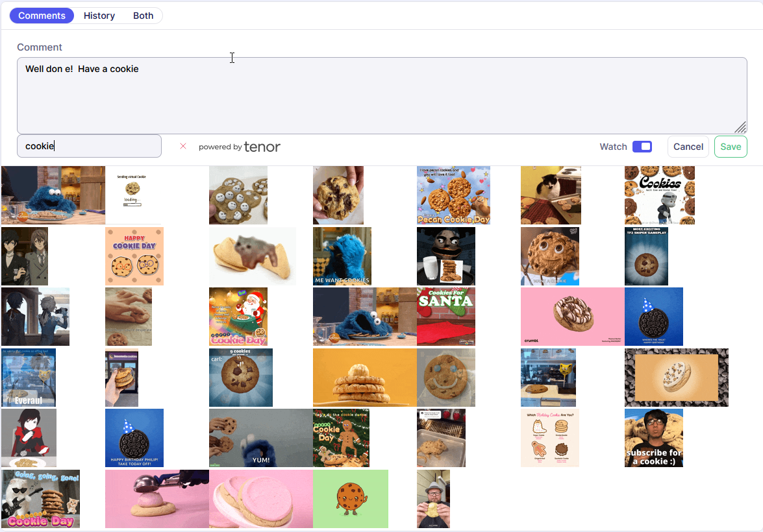Switch to the Both tab
Image resolution: width=763 pixels, height=532 pixels.
pyautogui.click(x=143, y=16)
